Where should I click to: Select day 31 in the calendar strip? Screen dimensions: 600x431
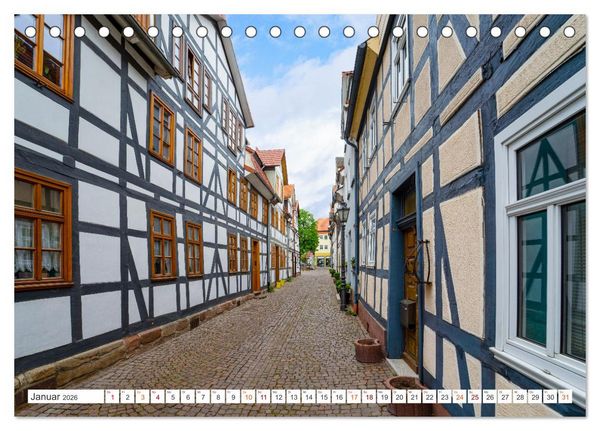coord(566,397)
